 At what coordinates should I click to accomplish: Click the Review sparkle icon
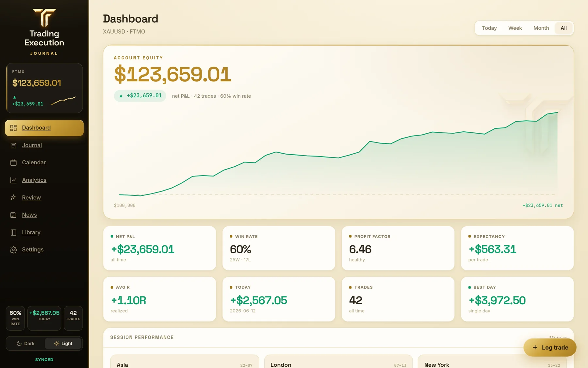coord(13,197)
